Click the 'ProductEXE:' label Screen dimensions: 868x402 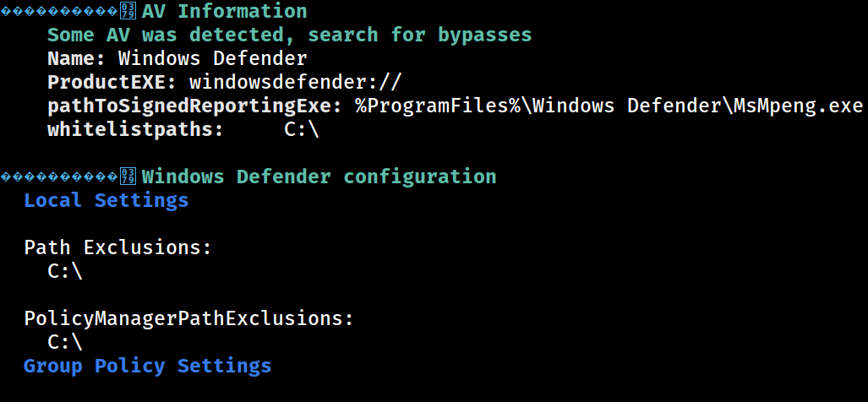click(112, 83)
